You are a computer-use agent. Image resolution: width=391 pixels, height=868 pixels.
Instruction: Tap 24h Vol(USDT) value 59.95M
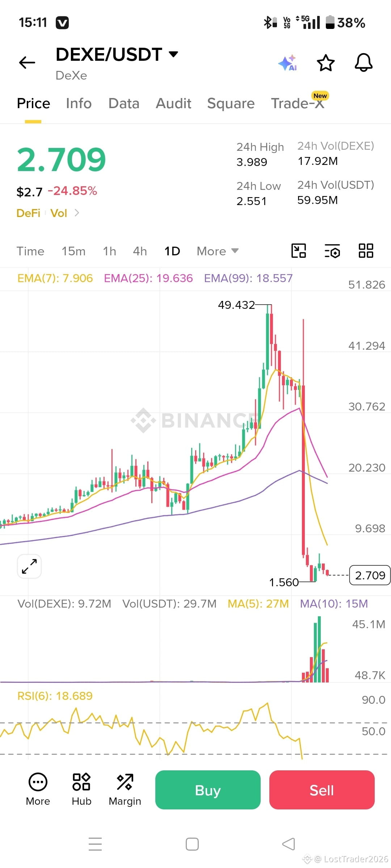[x=318, y=200]
